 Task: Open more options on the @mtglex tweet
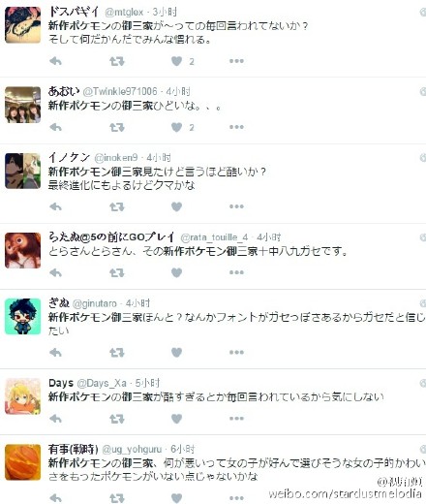pos(236,61)
